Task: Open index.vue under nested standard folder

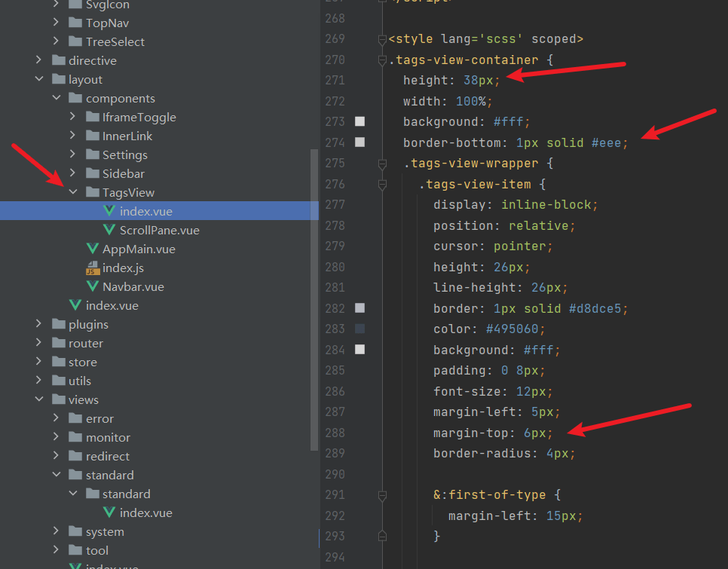Action: [145, 512]
